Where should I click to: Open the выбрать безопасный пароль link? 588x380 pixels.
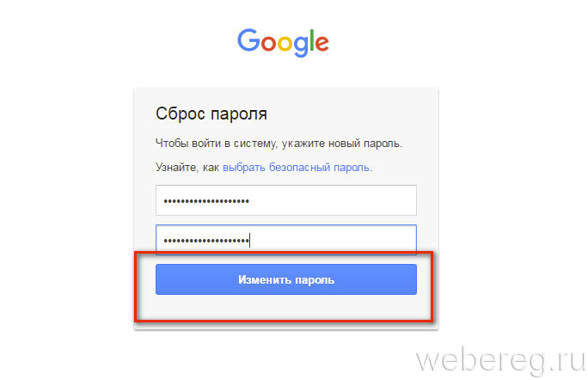[297, 168]
